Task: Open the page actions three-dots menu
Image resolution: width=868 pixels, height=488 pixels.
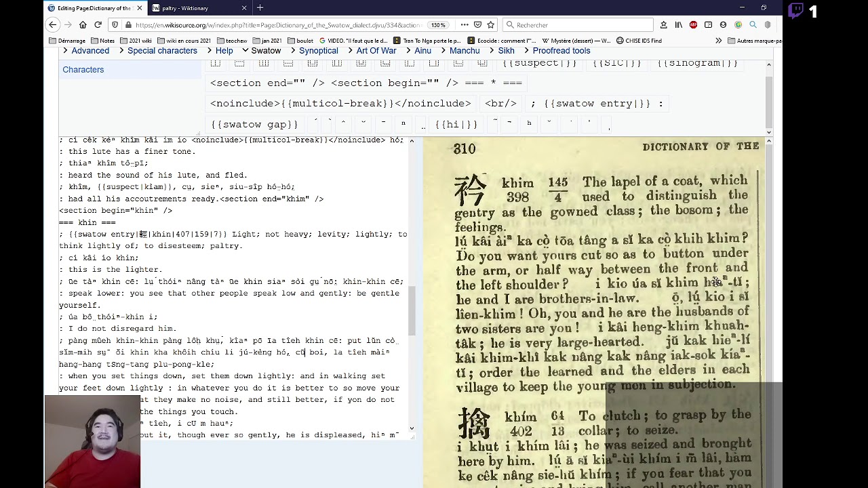Action: point(465,25)
